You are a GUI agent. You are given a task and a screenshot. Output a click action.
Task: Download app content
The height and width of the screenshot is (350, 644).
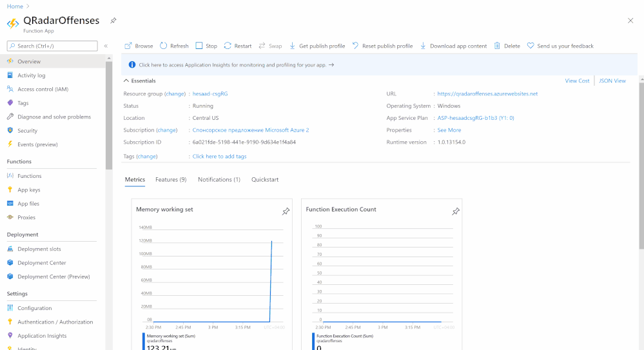(453, 46)
